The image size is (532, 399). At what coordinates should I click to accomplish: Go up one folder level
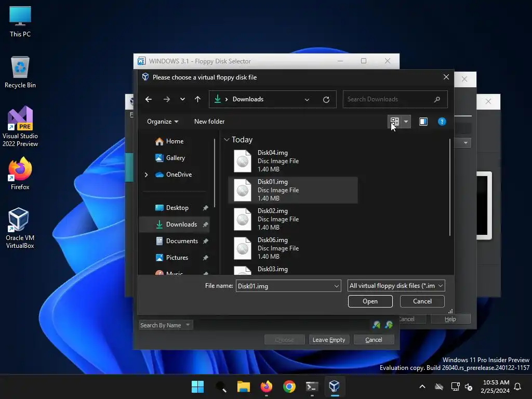197,99
